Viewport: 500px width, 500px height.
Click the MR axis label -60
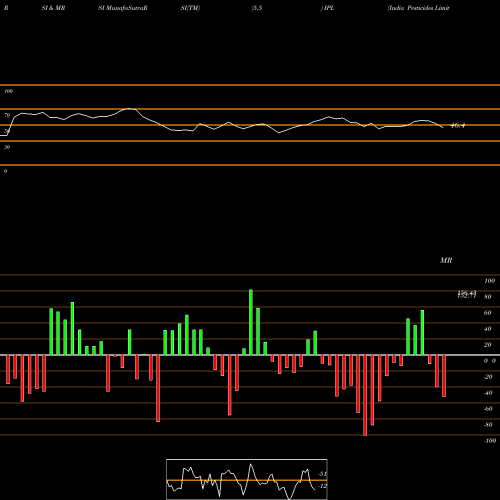488,409
